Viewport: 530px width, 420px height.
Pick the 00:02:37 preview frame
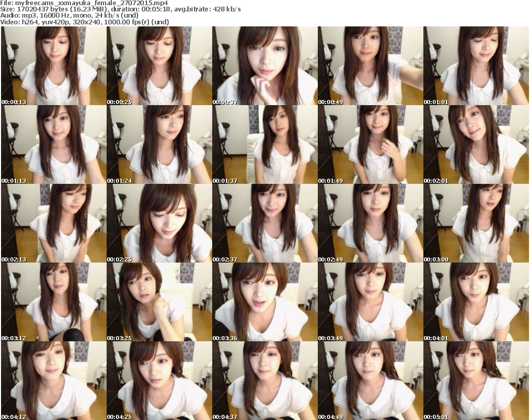(264, 223)
